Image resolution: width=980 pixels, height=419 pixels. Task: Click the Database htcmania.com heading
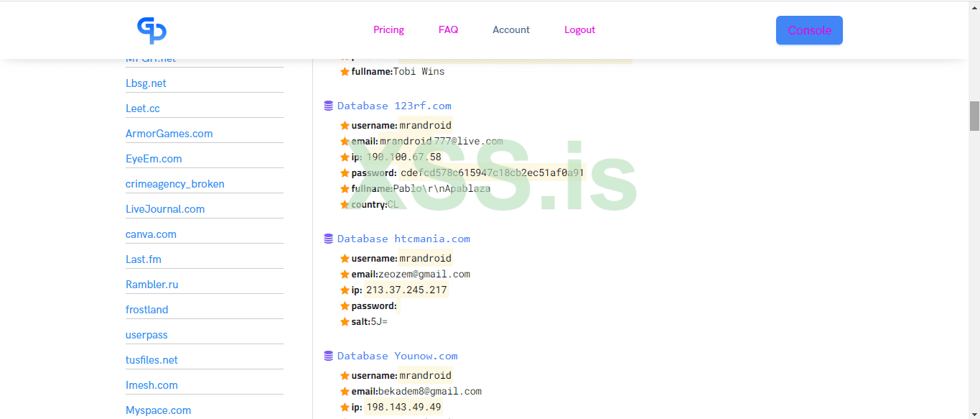coord(403,239)
